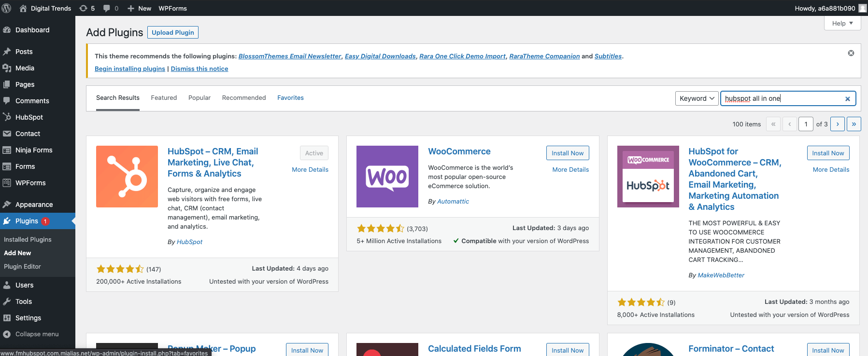Image resolution: width=868 pixels, height=356 pixels.
Task: Open the HubSpot author link
Action: [189, 242]
